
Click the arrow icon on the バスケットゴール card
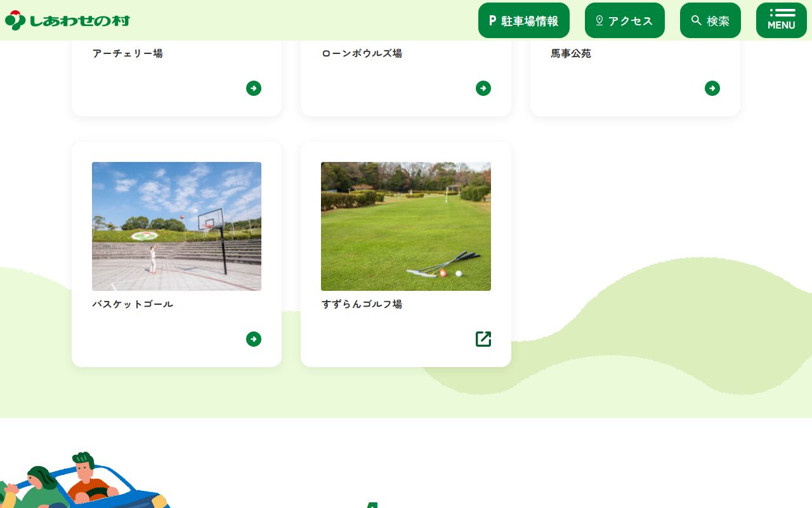coord(254,339)
